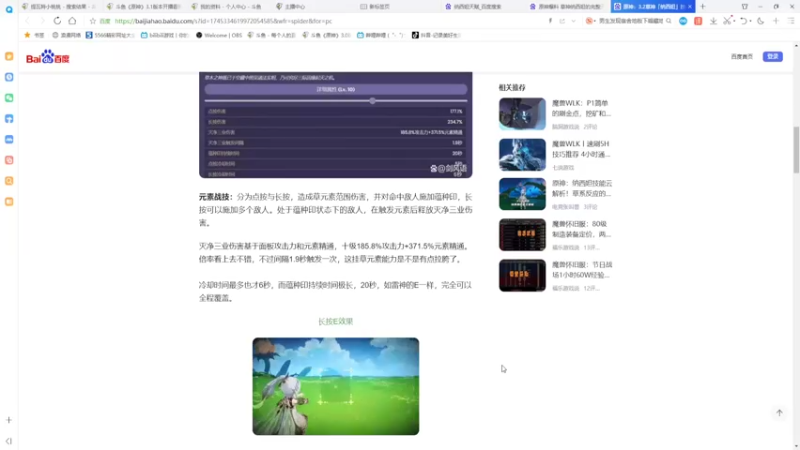Click the scissors screenshot tool icon
Screen dimensions: 800x450
[x=727, y=21]
